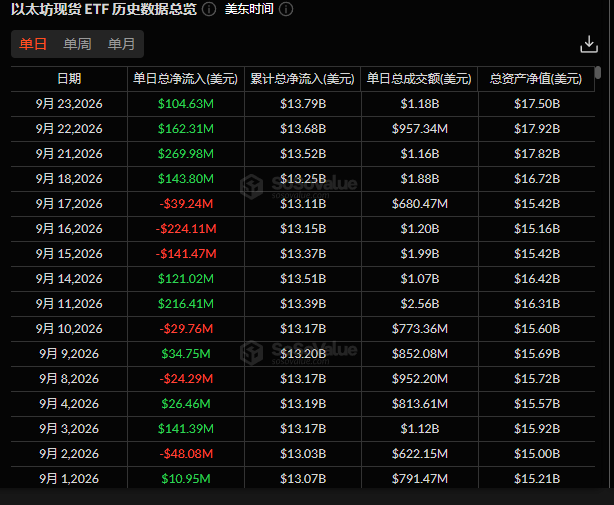Click the date 9月 22,2026
The height and width of the screenshot is (505, 614).
(x=69, y=129)
